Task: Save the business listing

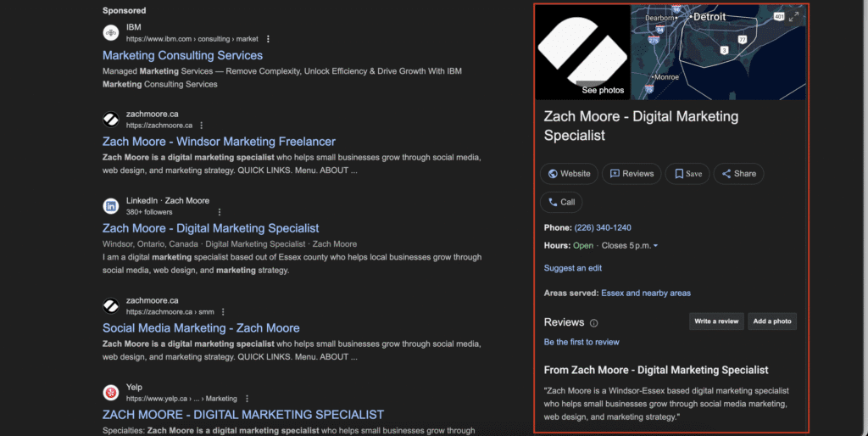Action: coord(687,174)
